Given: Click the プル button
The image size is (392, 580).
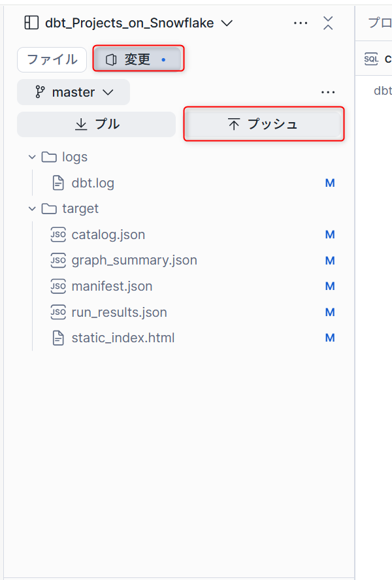Looking at the screenshot, I should 97,124.
